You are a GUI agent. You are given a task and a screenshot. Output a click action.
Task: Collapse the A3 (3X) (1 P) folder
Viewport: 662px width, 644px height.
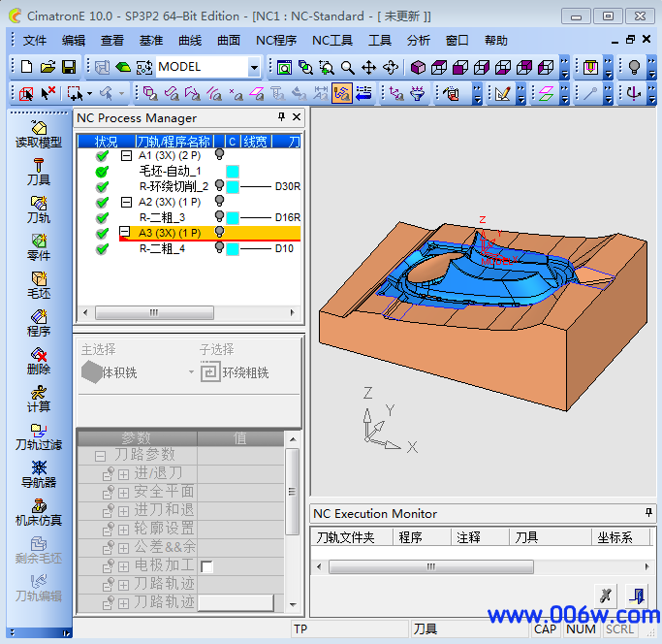(124, 231)
